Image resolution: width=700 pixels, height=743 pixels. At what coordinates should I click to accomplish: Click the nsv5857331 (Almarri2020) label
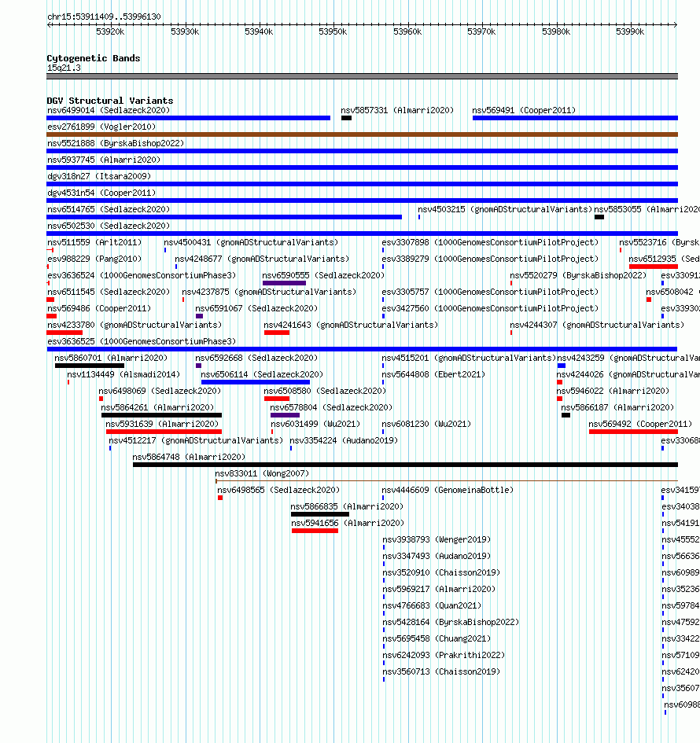(x=397, y=110)
